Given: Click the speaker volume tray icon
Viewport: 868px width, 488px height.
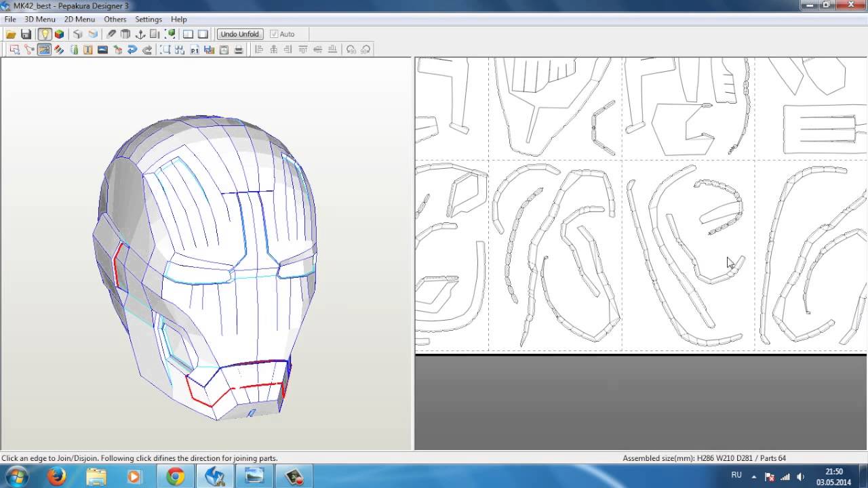Looking at the screenshot, I should pyautogui.click(x=801, y=476).
